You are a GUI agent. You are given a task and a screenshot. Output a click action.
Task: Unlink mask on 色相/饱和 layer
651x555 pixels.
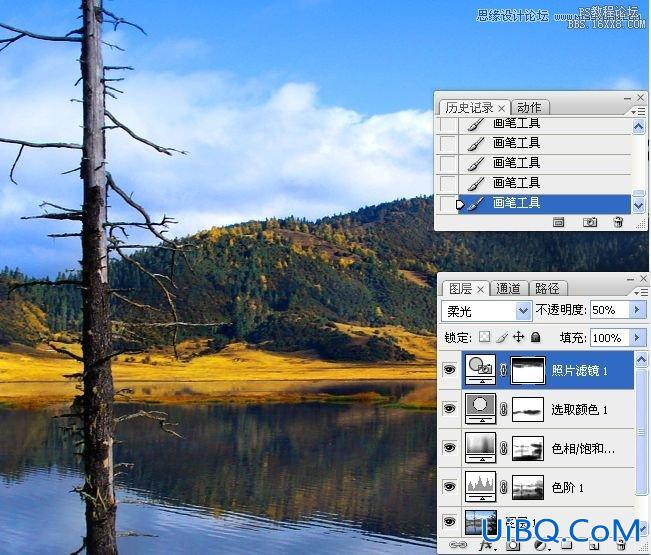504,448
